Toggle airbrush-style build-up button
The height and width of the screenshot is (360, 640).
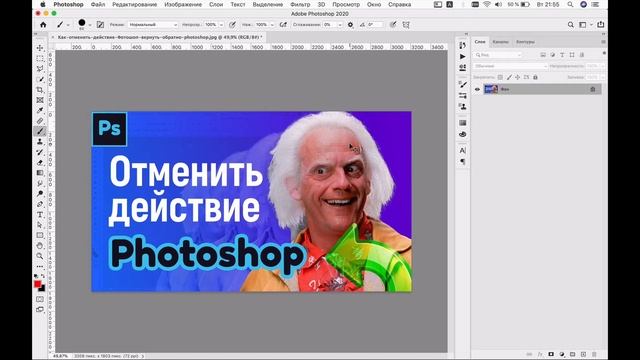[x=283, y=24]
